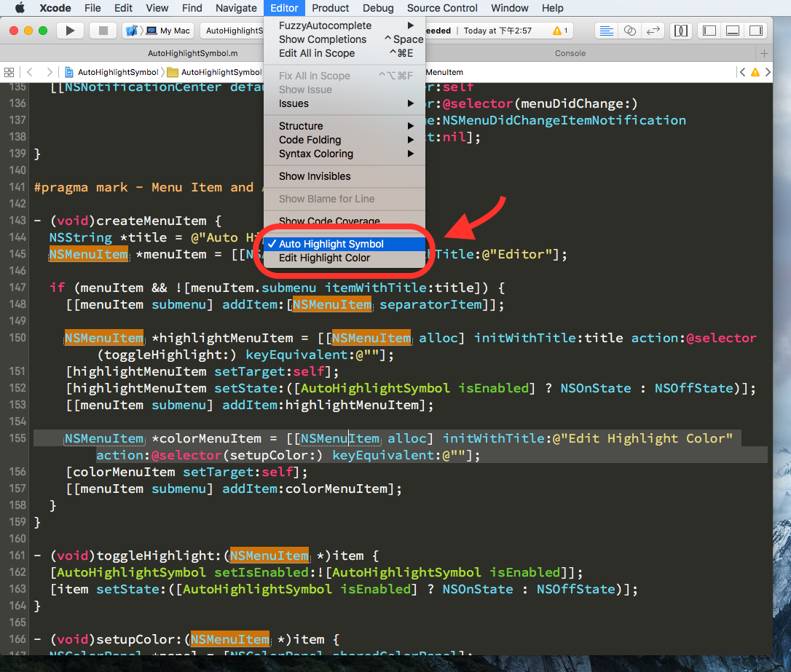The image size is (791, 672).
Task: Toggle the Utilities panel visibility
Action: pyautogui.click(x=756, y=31)
